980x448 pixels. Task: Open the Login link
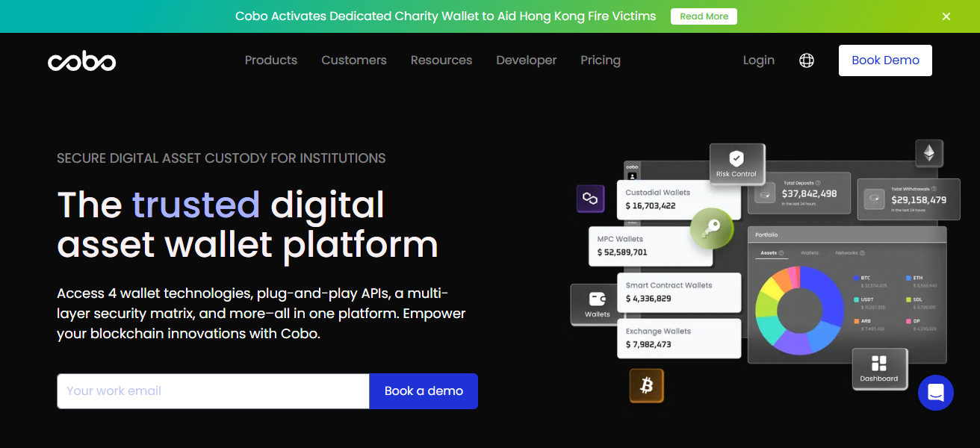(759, 60)
